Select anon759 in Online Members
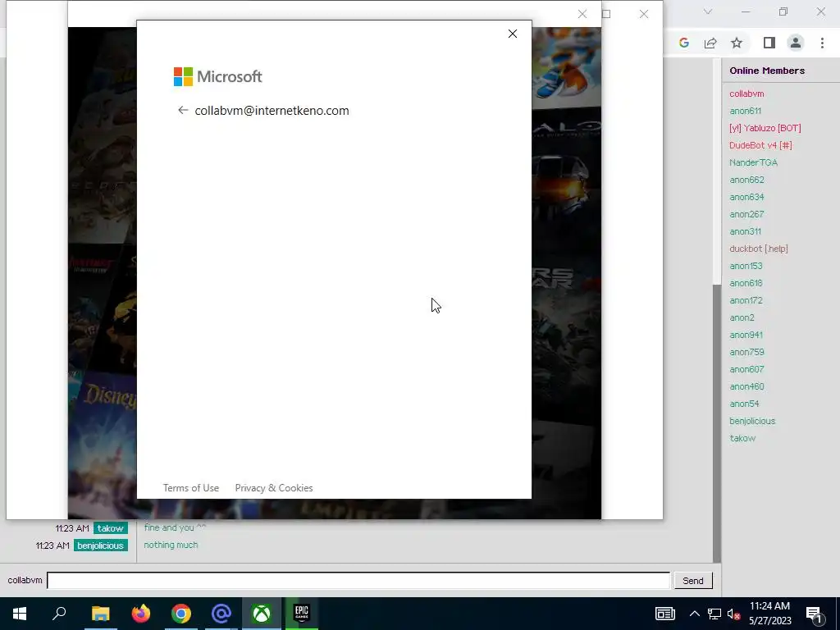840x630 pixels. (x=746, y=352)
